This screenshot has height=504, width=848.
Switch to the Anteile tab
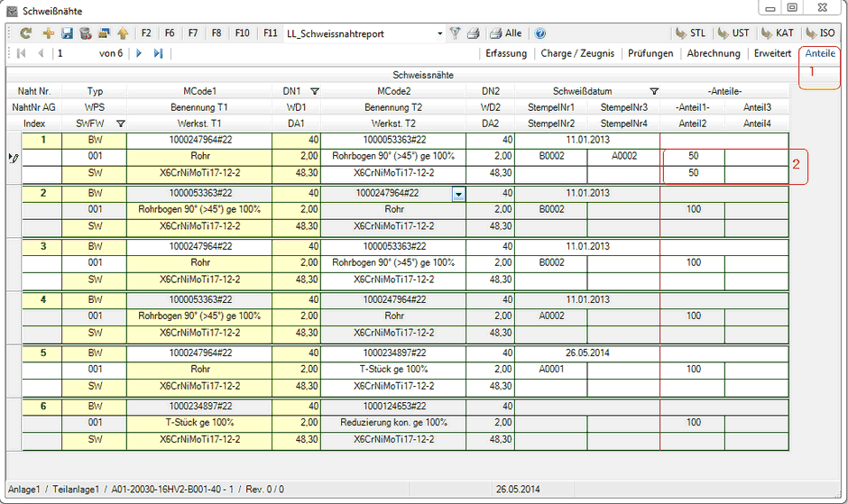pos(819,53)
